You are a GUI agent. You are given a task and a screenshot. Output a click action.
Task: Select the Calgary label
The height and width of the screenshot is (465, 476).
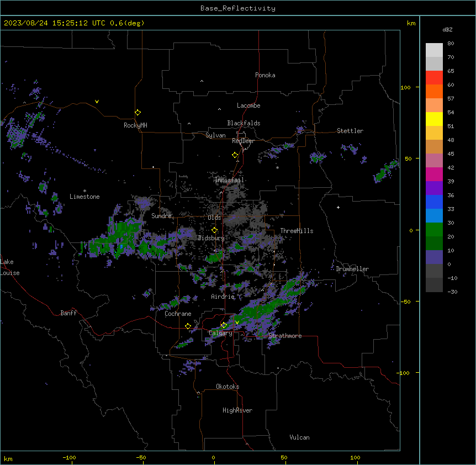220,333
